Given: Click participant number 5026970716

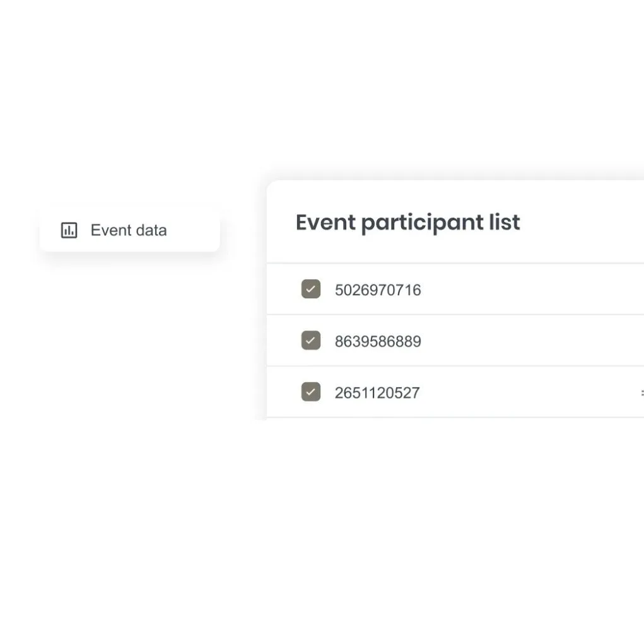Looking at the screenshot, I should (x=378, y=290).
